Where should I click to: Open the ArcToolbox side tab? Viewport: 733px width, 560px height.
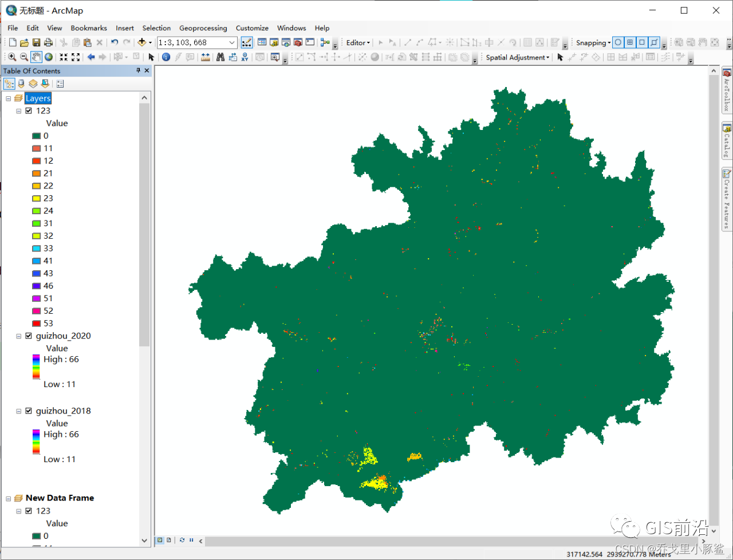pyautogui.click(x=727, y=90)
